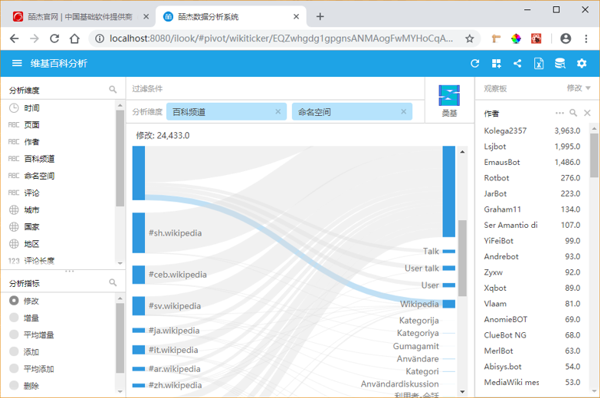
Task: Select author ClueBot NG in the list
Action: pyautogui.click(x=532, y=335)
